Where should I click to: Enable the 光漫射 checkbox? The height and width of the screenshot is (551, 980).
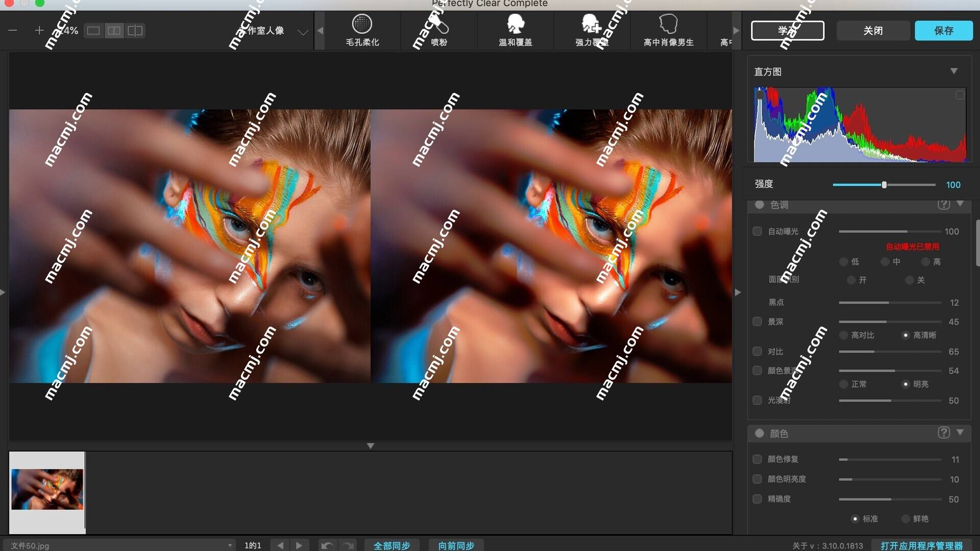[757, 400]
